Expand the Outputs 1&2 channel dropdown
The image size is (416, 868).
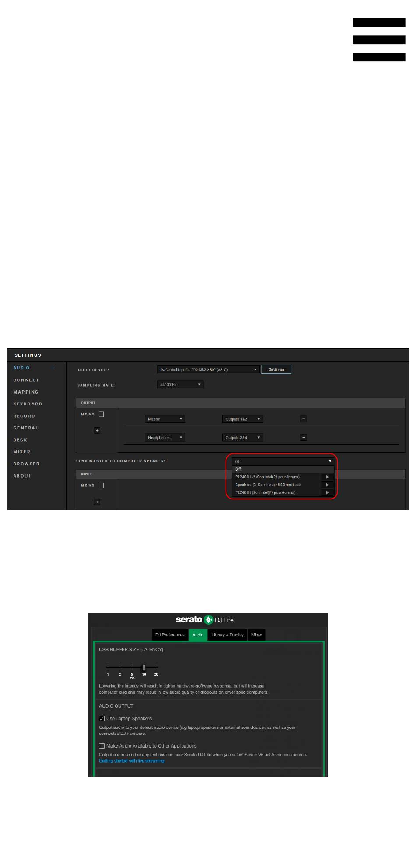(242, 419)
